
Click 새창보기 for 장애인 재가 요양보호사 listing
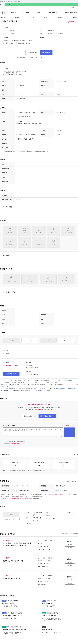(x=70, y=583)
